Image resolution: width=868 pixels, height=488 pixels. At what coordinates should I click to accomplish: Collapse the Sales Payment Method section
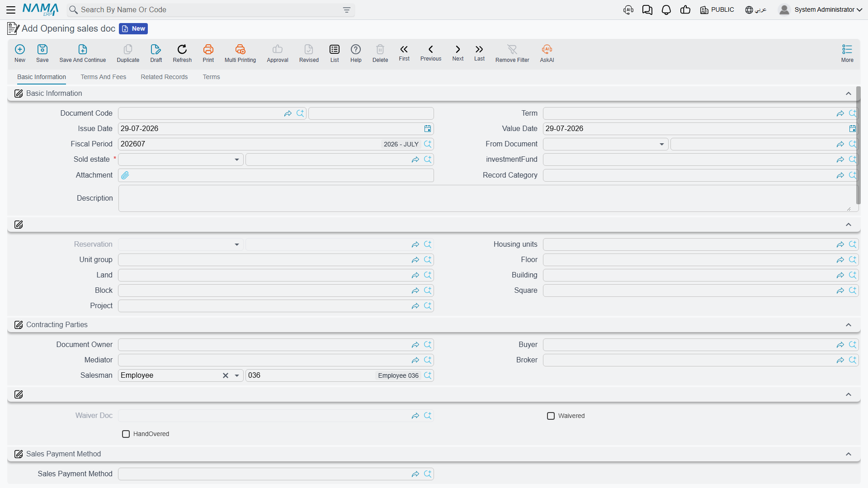tap(849, 454)
